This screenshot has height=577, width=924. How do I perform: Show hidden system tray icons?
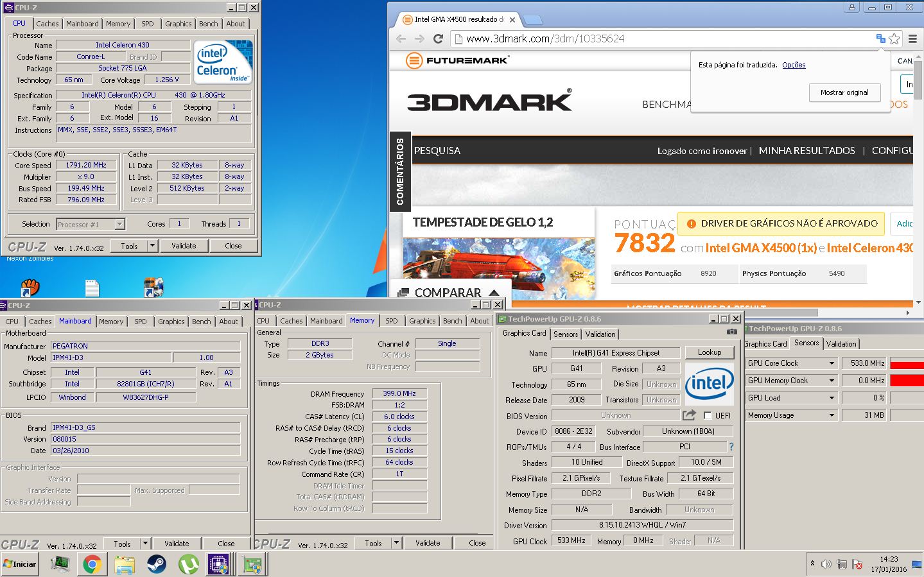pyautogui.click(x=812, y=564)
